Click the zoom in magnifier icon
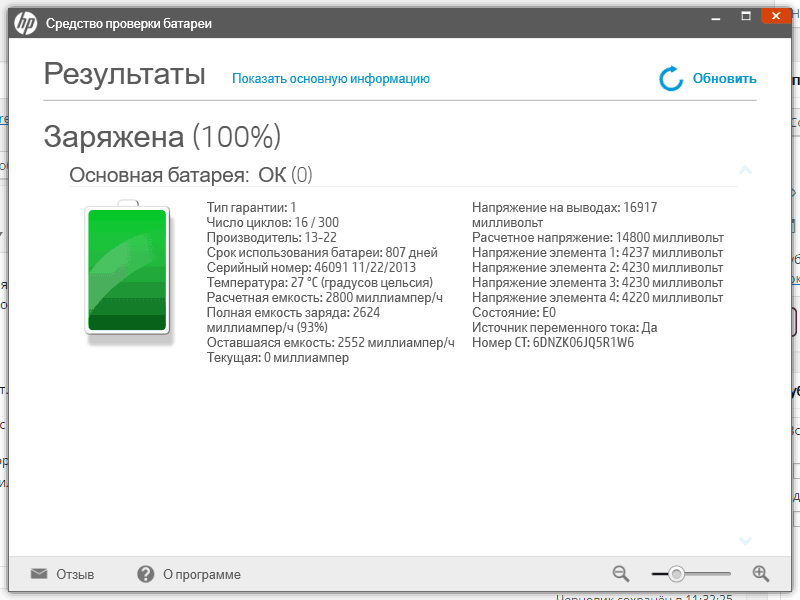This screenshot has height=600, width=800. (761, 574)
